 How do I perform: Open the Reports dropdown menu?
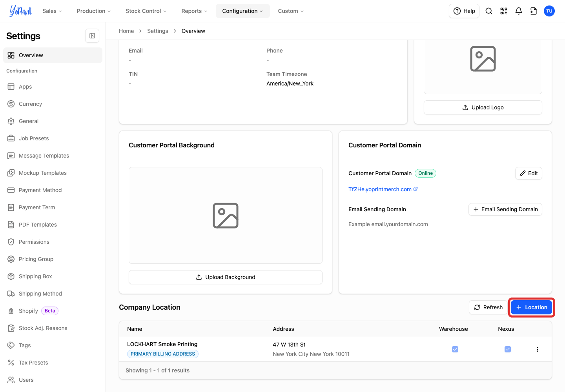194,11
